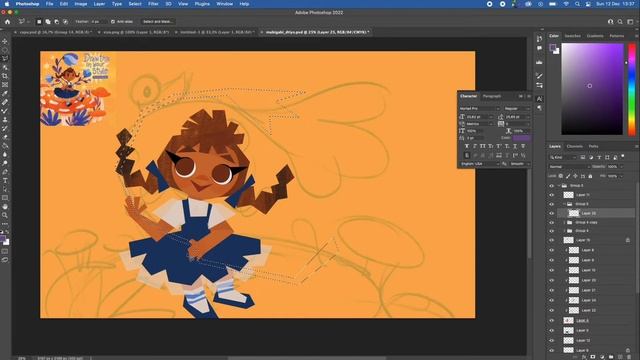Image resolution: width=640 pixels, height=360 pixels.
Task: Open the font family dropdown
Action: point(480,109)
